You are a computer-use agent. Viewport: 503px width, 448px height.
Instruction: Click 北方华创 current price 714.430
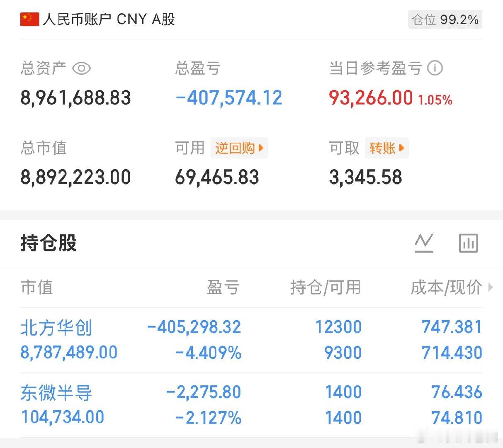pyautogui.click(x=452, y=353)
